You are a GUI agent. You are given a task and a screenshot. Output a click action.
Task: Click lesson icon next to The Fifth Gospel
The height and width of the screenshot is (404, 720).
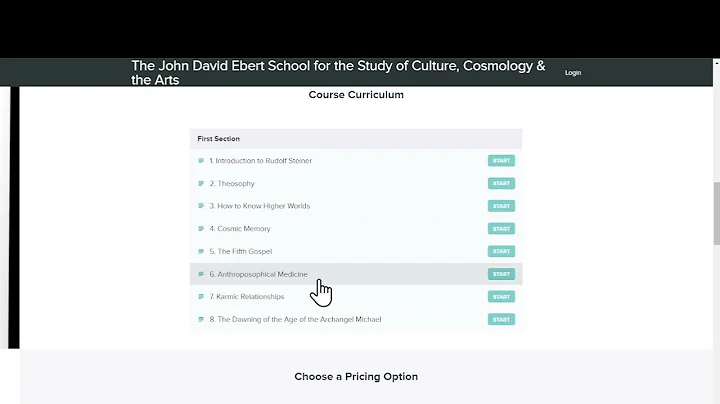201,252
